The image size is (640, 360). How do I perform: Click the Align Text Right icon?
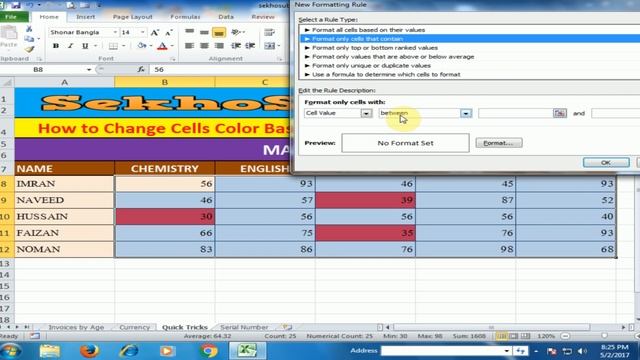click(219, 46)
